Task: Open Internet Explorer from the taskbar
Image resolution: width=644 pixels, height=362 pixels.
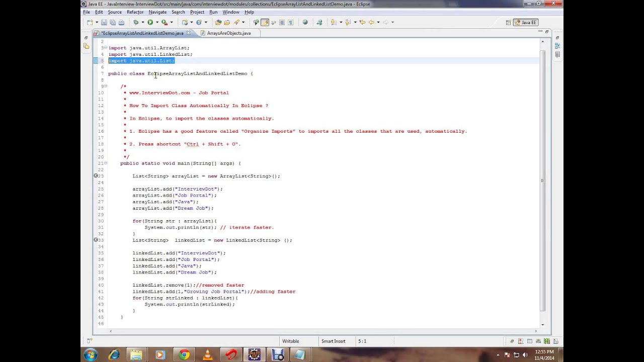Action: coord(114,355)
